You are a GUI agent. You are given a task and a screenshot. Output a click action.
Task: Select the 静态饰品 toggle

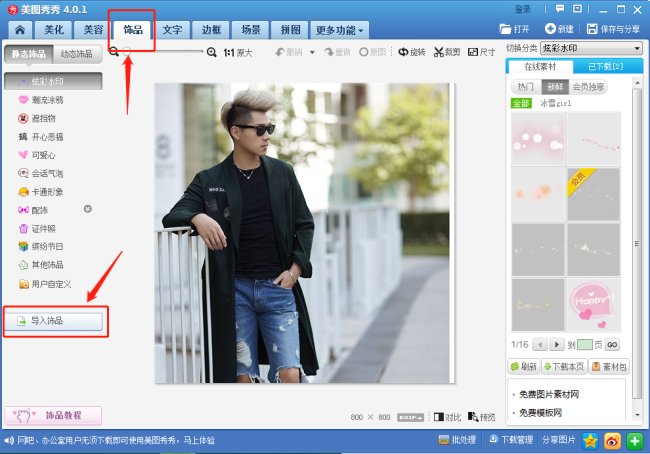[29, 54]
